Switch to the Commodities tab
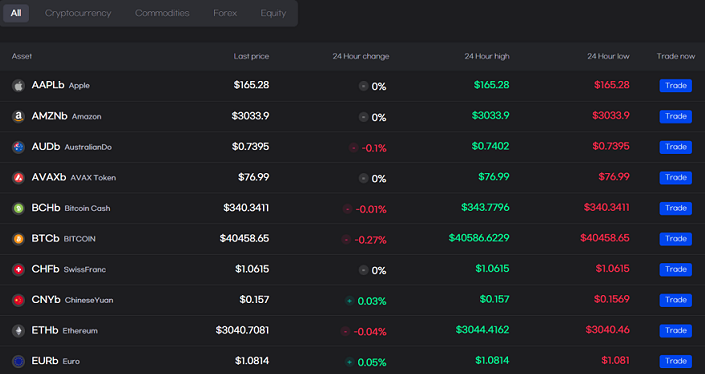Viewport: 705px width, 374px height. tap(162, 13)
